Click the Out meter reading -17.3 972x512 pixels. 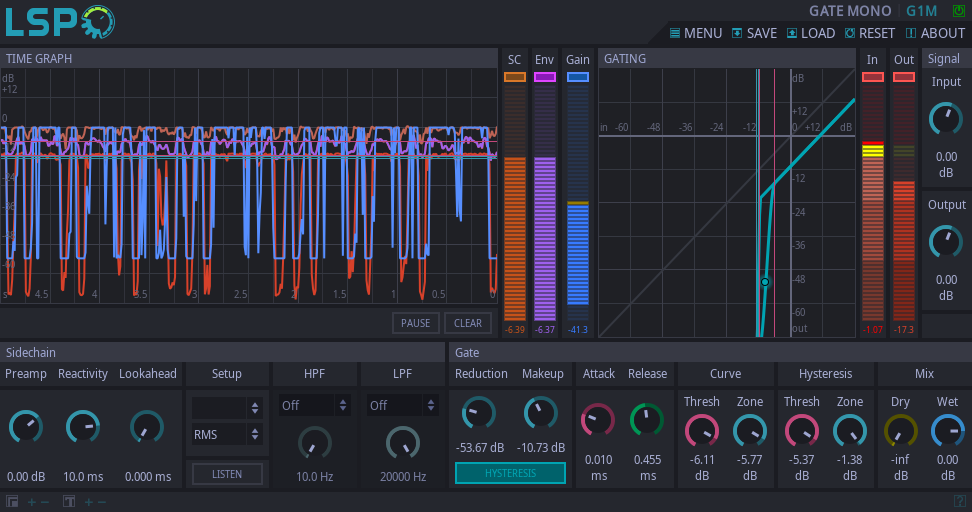click(904, 330)
